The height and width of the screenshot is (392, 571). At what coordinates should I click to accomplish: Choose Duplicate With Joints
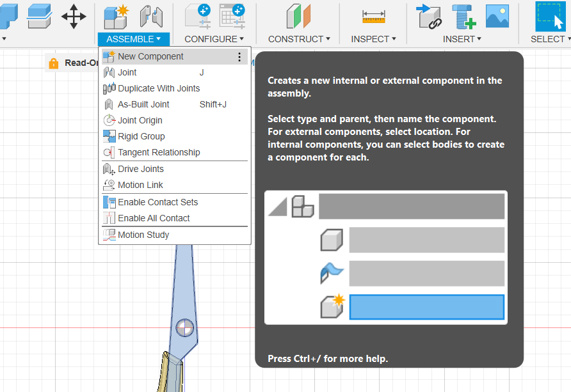point(175,88)
